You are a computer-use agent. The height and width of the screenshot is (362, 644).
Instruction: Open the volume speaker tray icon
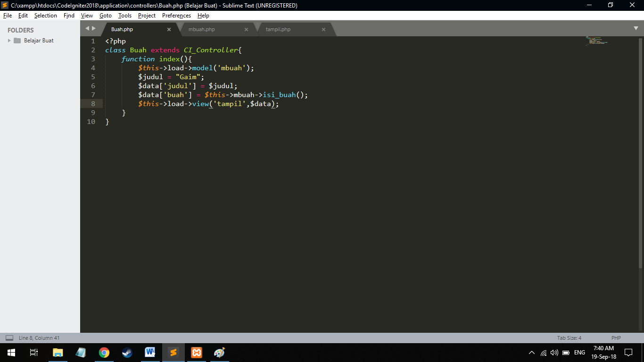click(554, 353)
